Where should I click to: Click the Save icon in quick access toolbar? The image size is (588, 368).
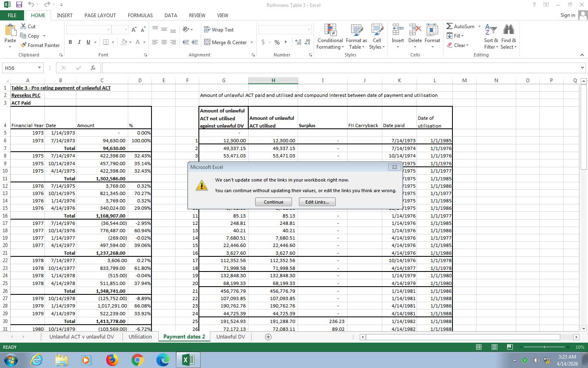pos(19,5)
